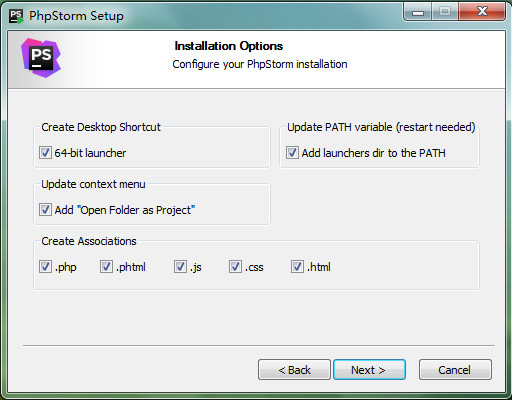Minimize the PhpStorm Setup window
Image resolution: width=512 pixels, height=400 pixels.
click(x=418, y=12)
